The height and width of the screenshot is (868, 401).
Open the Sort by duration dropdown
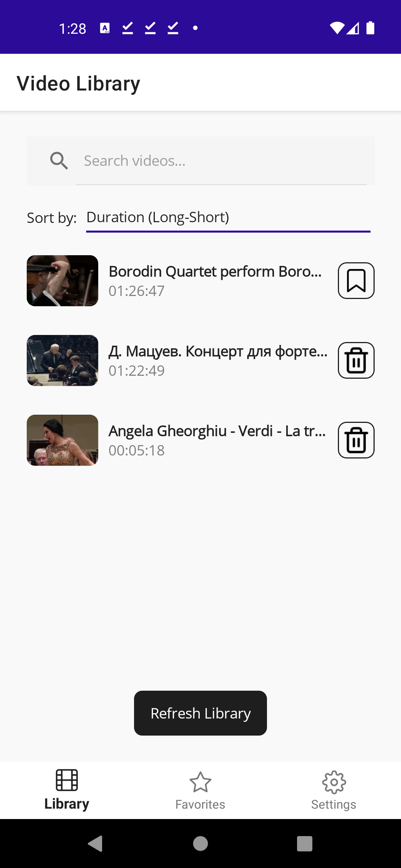click(x=228, y=218)
